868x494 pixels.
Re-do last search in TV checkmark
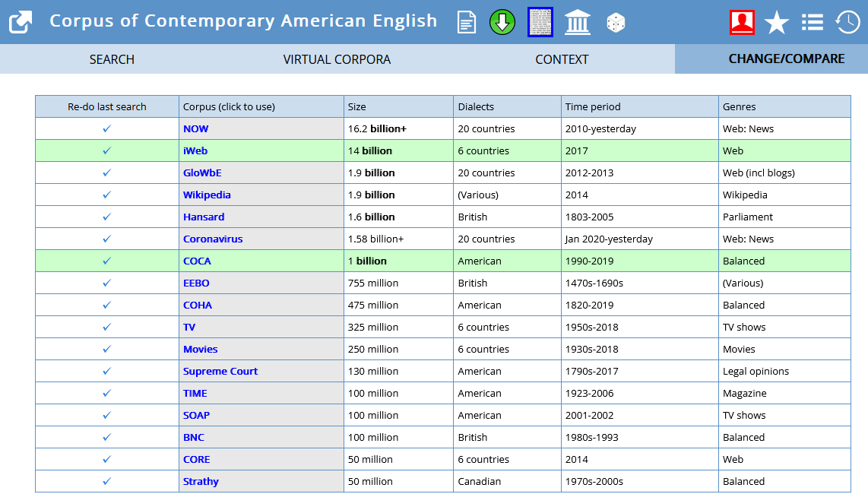pos(107,328)
